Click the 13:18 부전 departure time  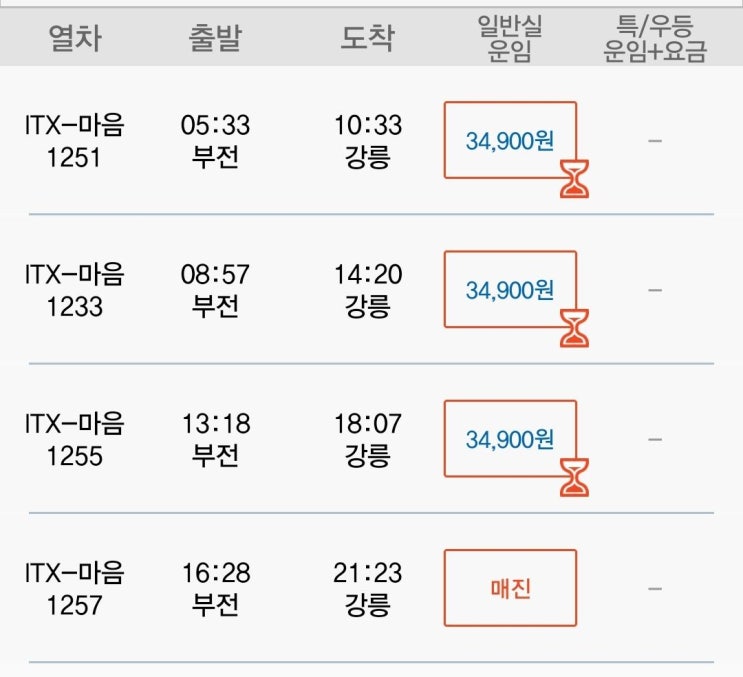215,439
